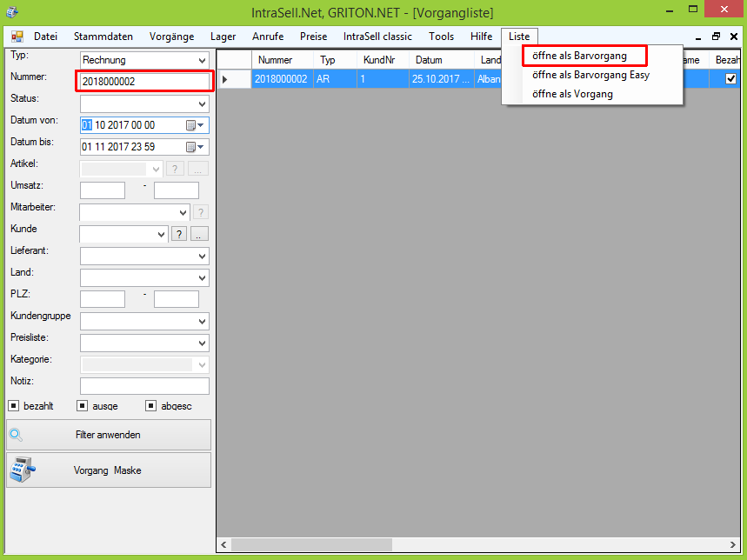The image size is (747, 560).
Task: Click the Umsatz minimum input field
Action: tap(103, 190)
